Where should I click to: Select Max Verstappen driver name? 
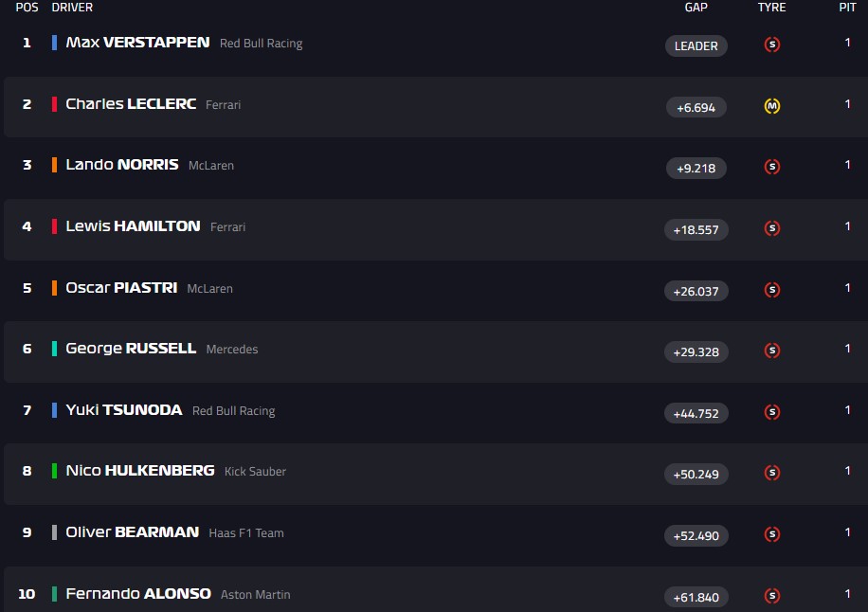point(137,43)
